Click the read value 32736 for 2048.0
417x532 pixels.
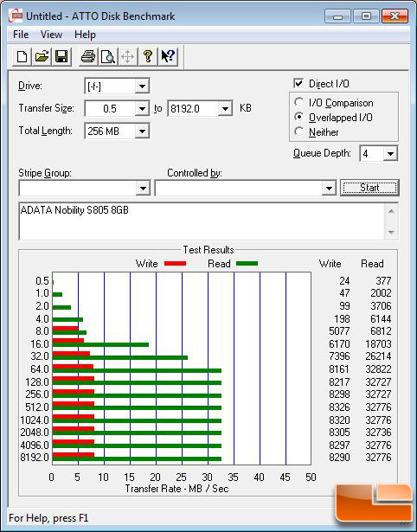tap(378, 433)
